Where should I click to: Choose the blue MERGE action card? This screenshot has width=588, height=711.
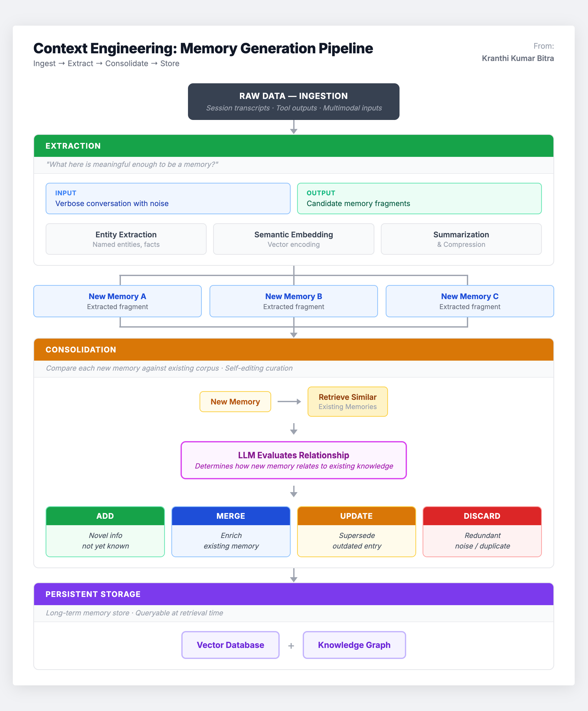231,532
